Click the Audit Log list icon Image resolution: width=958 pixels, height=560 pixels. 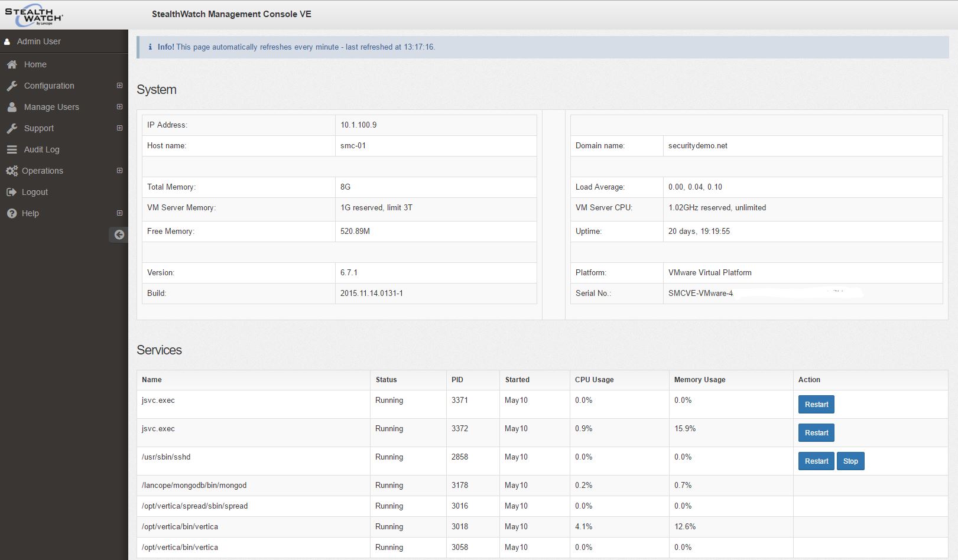pos(12,149)
